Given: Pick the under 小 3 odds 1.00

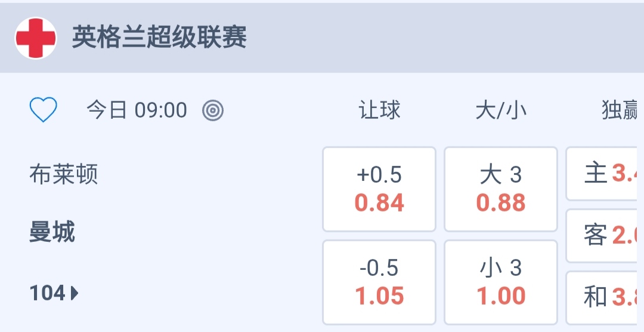Looking at the screenshot, I should click(x=501, y=282).
